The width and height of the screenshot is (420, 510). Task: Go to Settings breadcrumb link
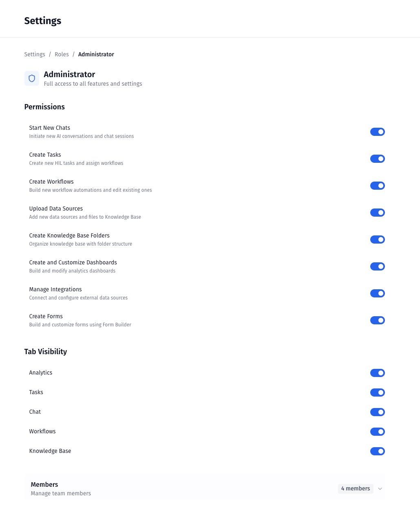pos(35,54)
